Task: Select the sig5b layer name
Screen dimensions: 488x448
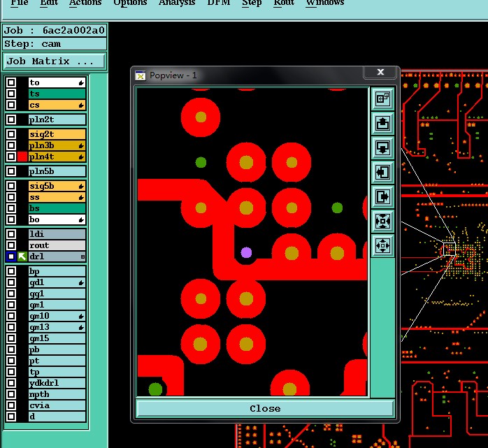Action: coord(57,186)
